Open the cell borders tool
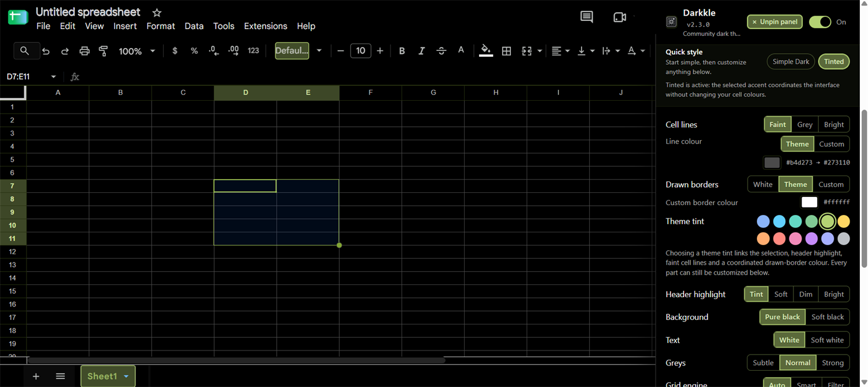Screen dimensions: 868x387 click(x=506, y=51)
